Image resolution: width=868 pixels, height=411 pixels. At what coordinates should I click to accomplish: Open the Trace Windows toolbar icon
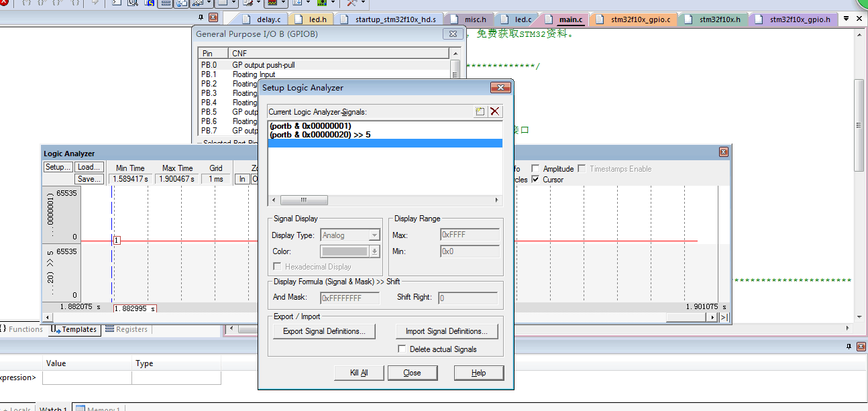(297, 3)
